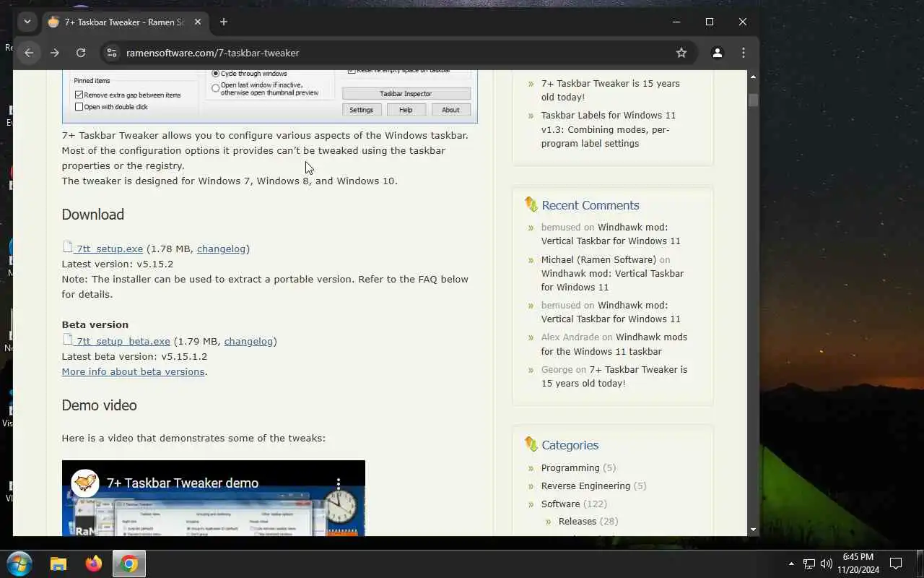Open a new tab with the plus button

224,22
